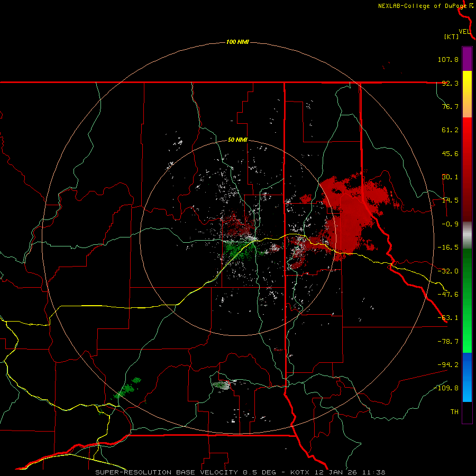Click the -0.9 legend value
Screen dimensions: 476x476
pos(450,224)
